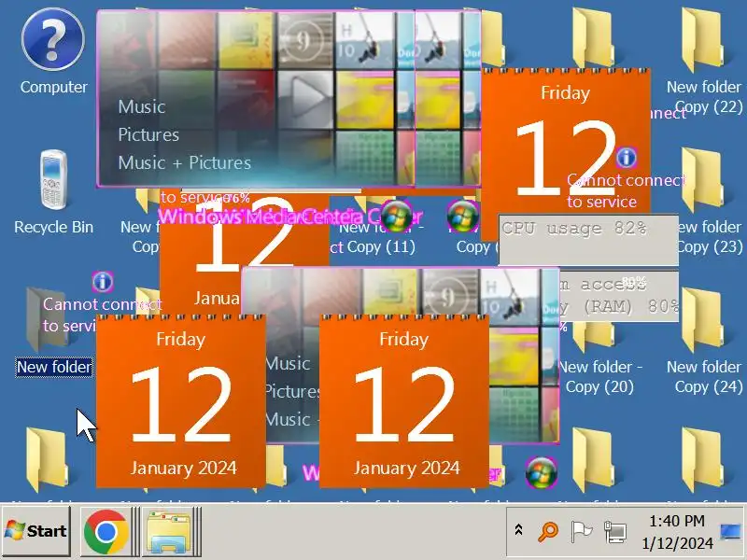
Task: Click the info icon above left 'Cannot connect' message
Action: pyautogui.click(x=103, y=282)
